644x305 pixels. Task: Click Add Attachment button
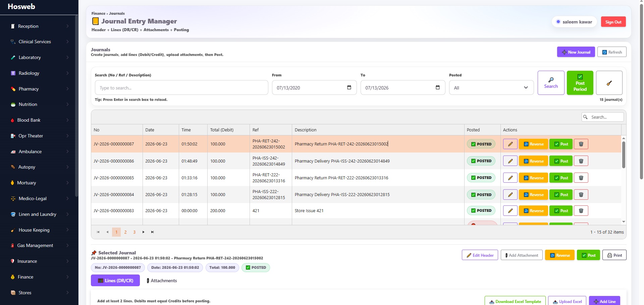(522, 255)
